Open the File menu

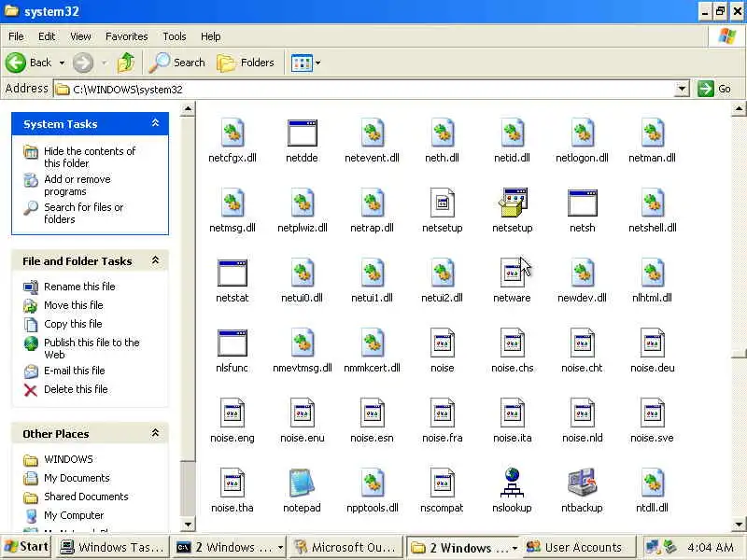pyautogui.click(x=16, y=36)
